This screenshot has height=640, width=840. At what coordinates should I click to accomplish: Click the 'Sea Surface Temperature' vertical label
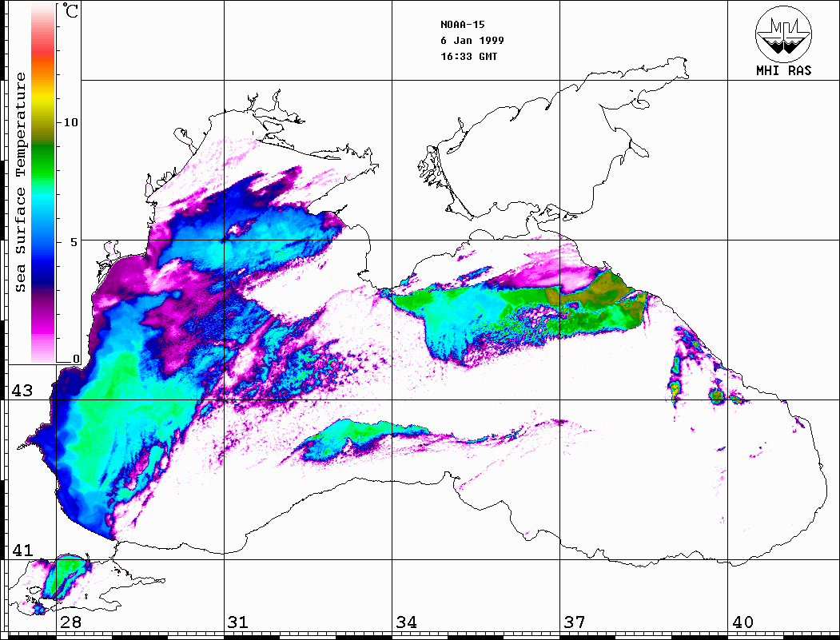click(x=20, y=182)
